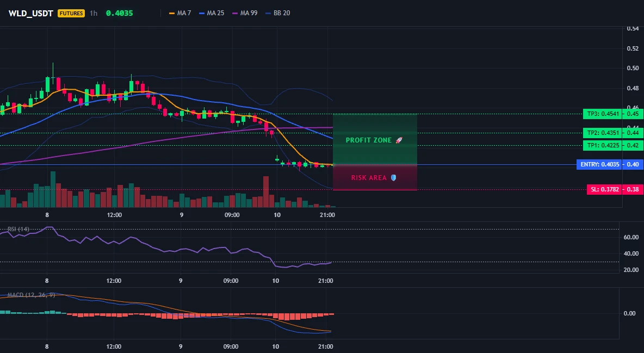Image resolution: width=644 pixels, height=353 pixels.
Task: Click the 21:00 time label on main chart
Action: pos(327,215)
